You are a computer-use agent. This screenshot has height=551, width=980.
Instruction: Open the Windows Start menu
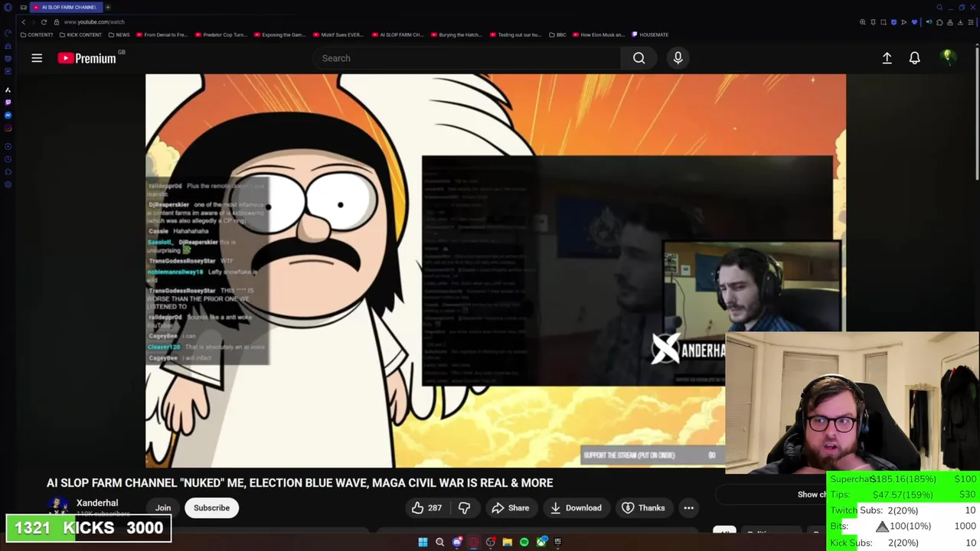coord(423,542)
